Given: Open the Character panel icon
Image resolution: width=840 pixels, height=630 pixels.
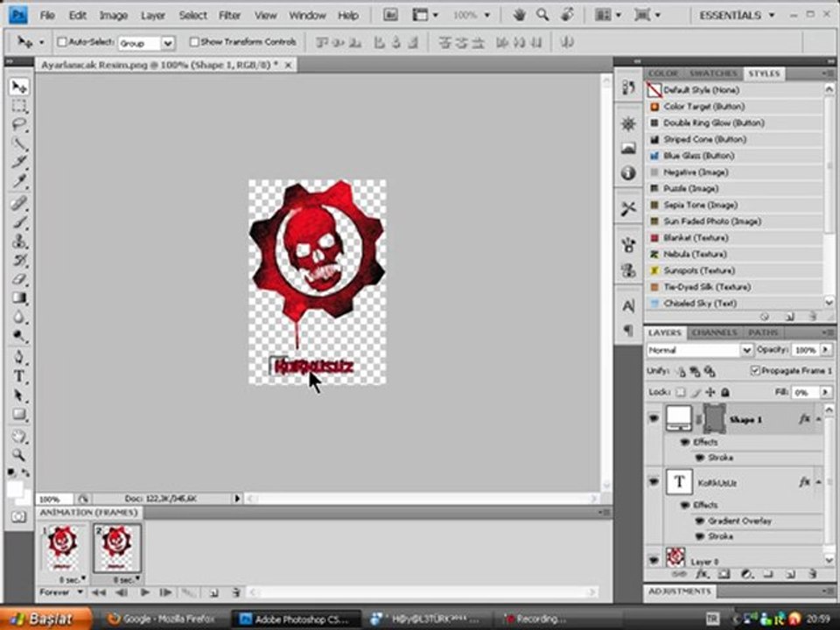Looking at the screenshot, I should [x=628, y=306].
